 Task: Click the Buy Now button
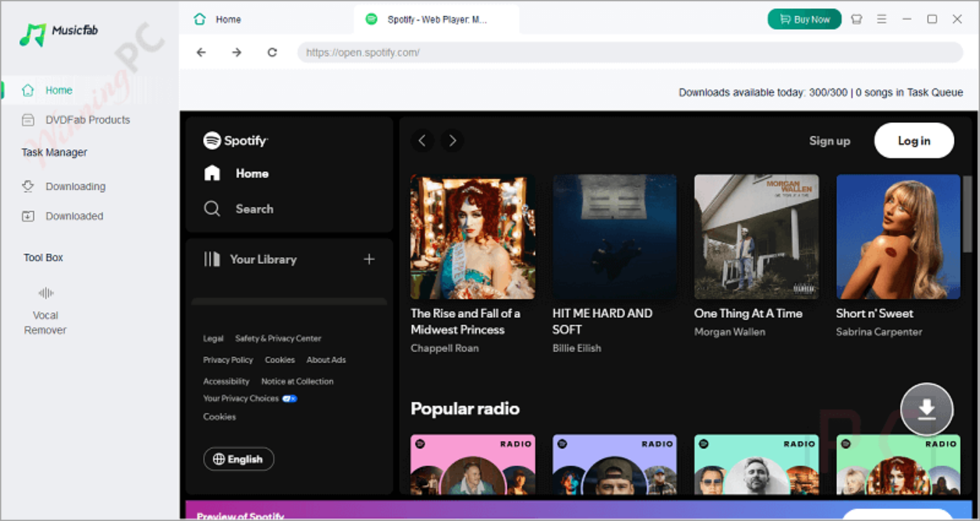click(x=804, y=19)
